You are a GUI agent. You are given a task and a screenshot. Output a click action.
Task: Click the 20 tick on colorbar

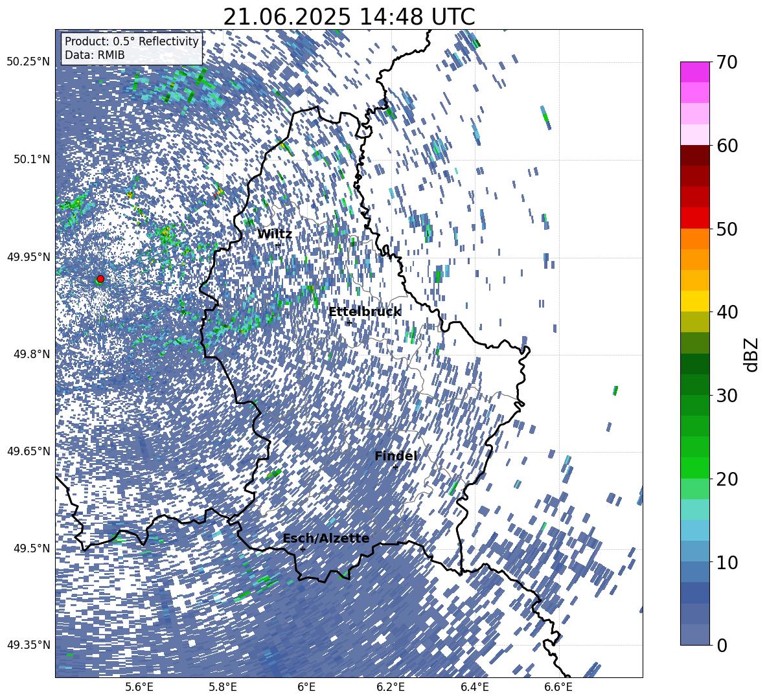tap(727, 479)
